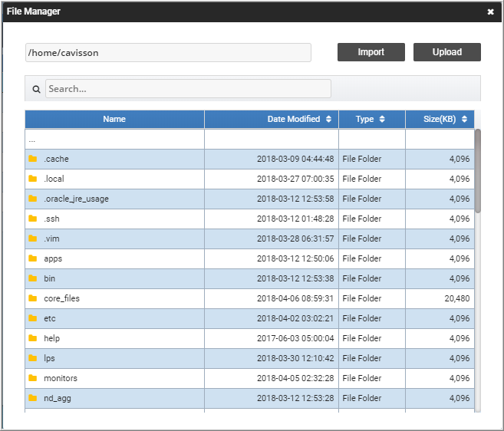Screen dimensions: 504x431
Task: Click 'File Folder' type in monitors row
Action: (362, 378)
